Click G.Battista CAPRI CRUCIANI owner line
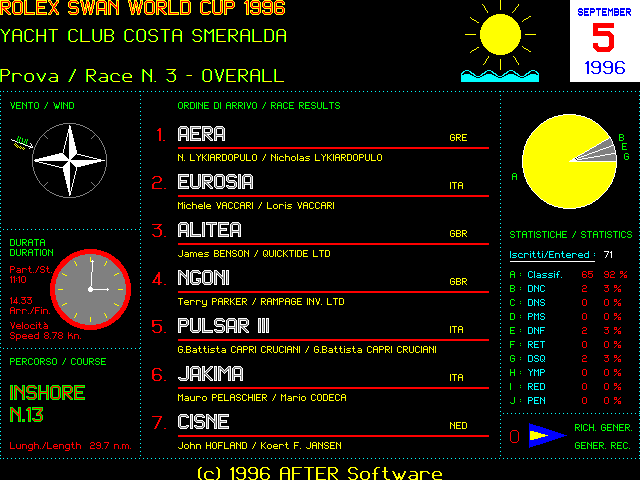640x480 pixels. coord(307,350)
